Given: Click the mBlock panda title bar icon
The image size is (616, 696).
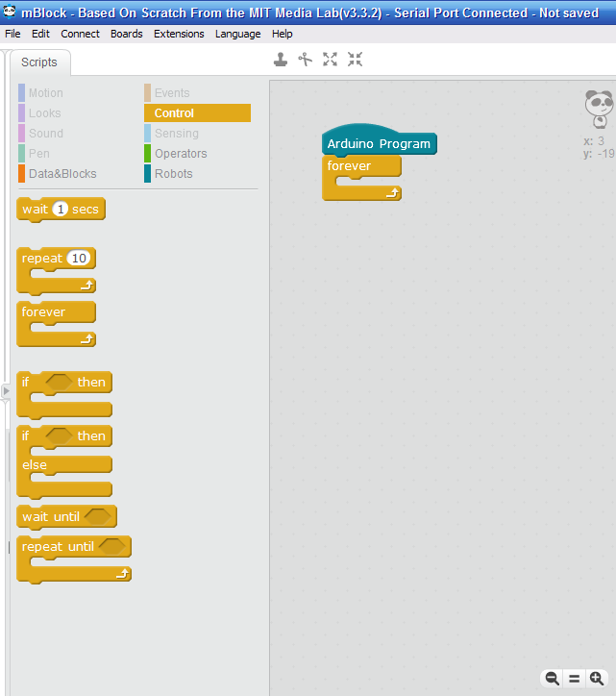Looking at the screenshot, I should tap(9, 12).
